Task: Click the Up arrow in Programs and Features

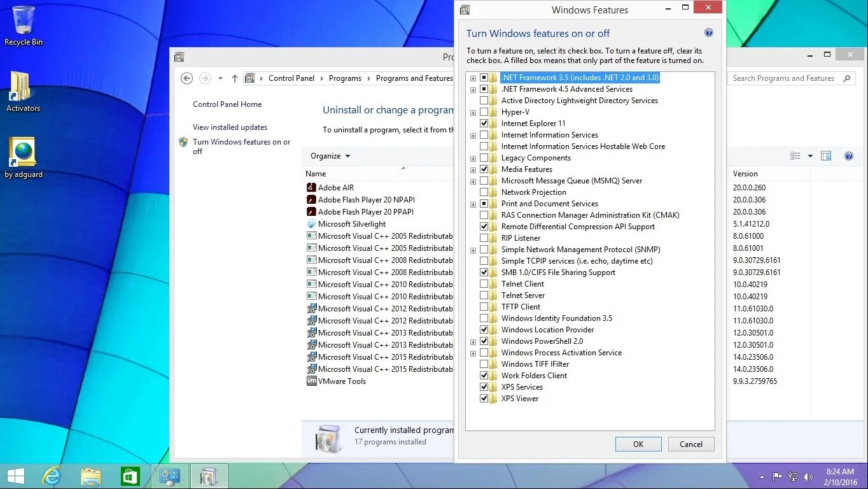Action: pyautogui.click(x=234, y=78)
